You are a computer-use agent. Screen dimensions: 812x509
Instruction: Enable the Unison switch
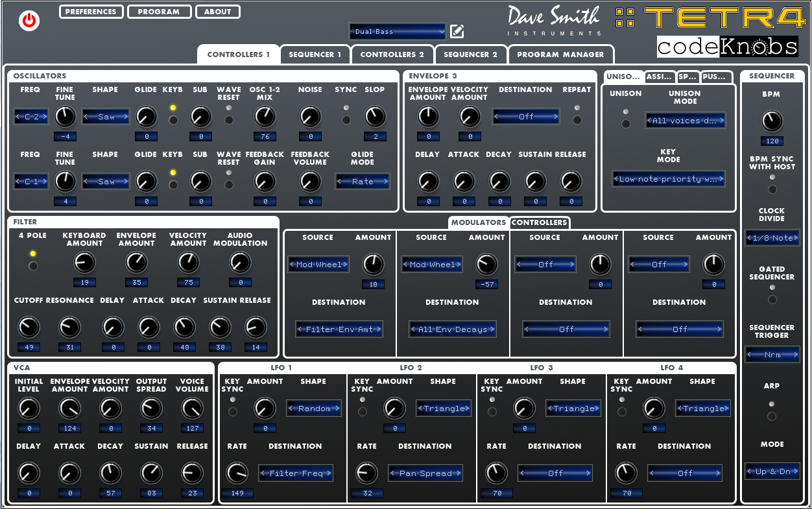tap(626, 123)
